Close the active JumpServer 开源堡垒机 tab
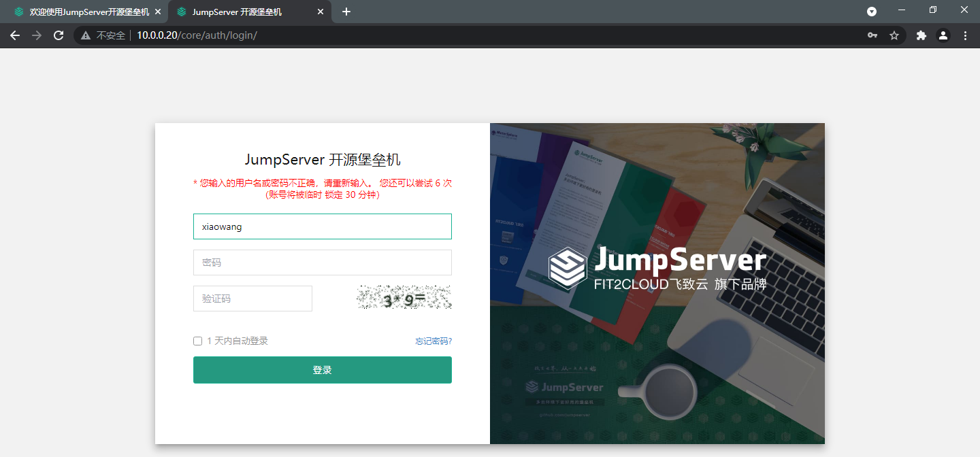980x457 pixels. (x=321, y=12)
